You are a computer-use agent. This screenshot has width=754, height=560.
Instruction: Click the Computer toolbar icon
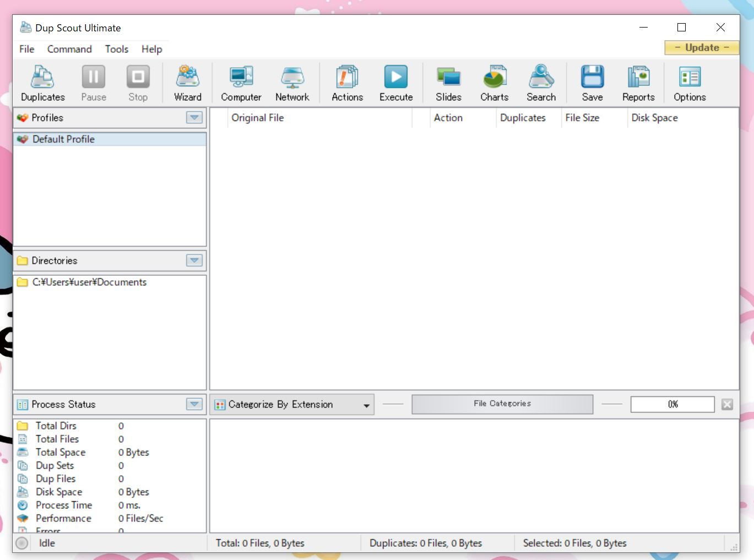(x=241, y=83)
